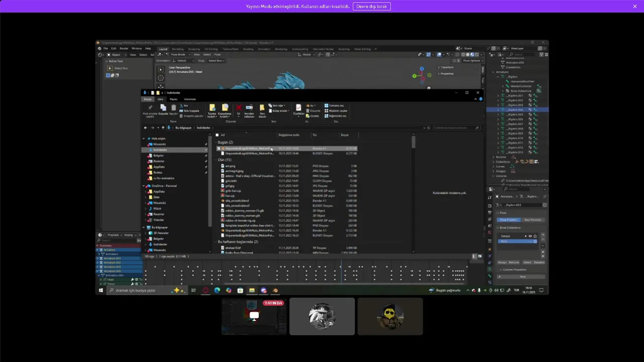Click the Windows Start button
This screenshot has height=362, width=644.
click(x=101, y=290)
